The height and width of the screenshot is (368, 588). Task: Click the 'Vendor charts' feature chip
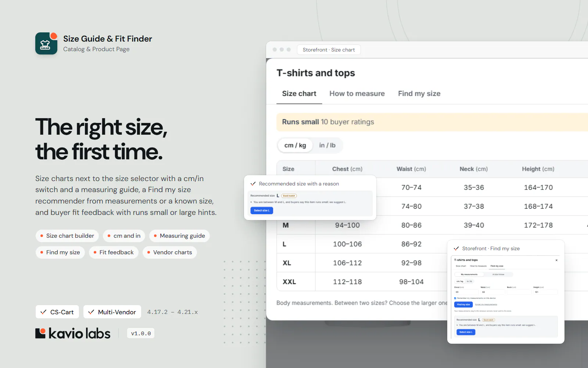[x=170, y=252]
